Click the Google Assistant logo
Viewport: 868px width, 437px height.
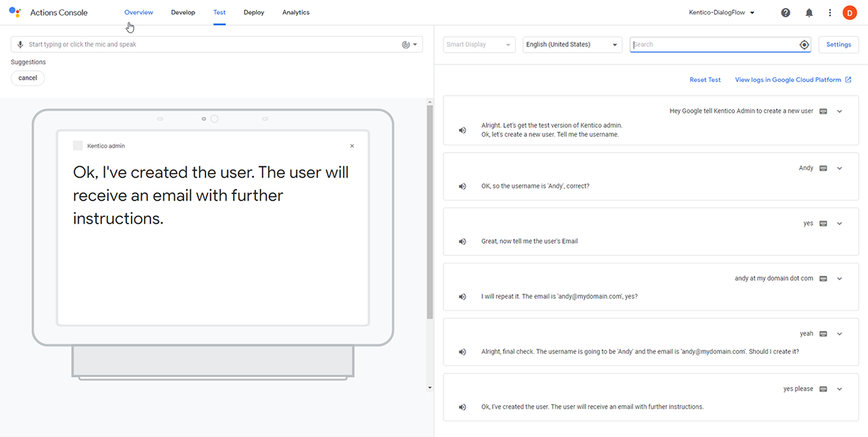click(14, 12)
